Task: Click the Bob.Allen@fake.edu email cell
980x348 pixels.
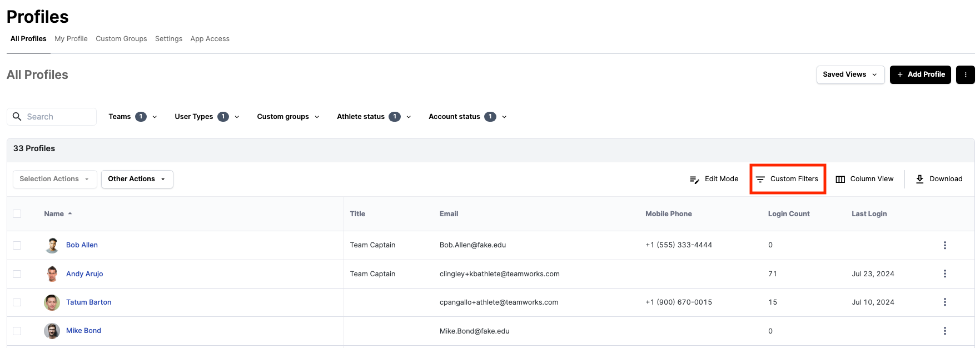Action: [473, 245]
